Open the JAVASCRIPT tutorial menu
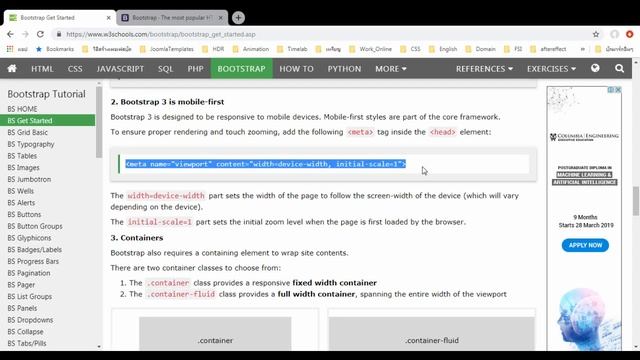 [x=120, y=69]
